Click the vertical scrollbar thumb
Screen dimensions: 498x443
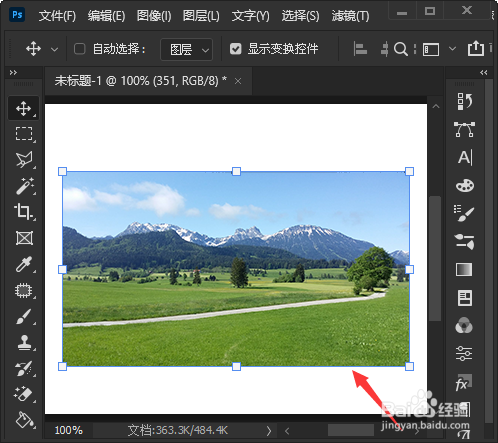435,258
